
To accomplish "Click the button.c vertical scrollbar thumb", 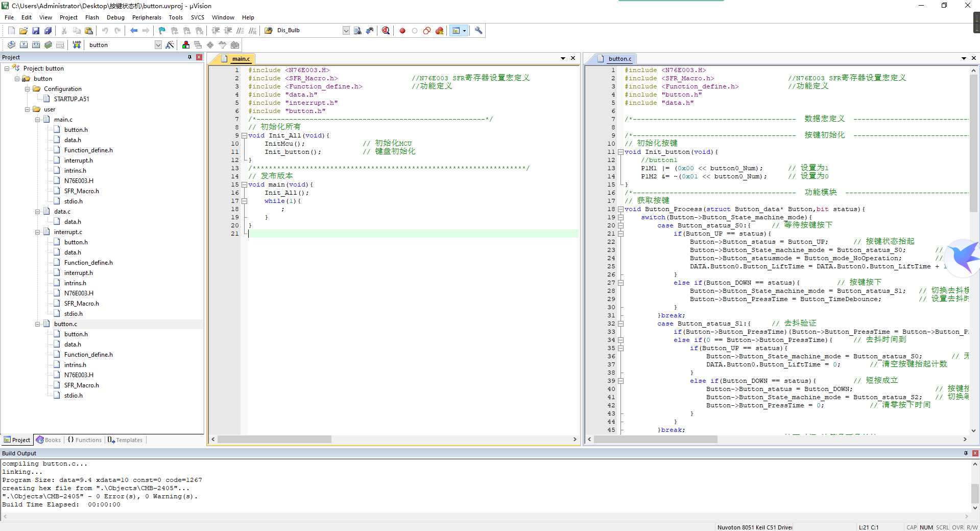I will tap(973, 143).
